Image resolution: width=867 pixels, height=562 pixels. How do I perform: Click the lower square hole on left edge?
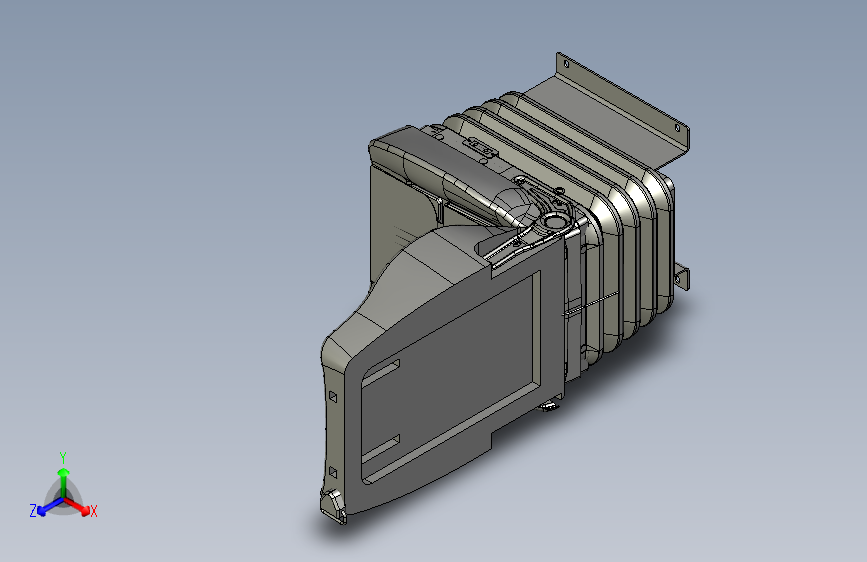(x=333, y=472)
